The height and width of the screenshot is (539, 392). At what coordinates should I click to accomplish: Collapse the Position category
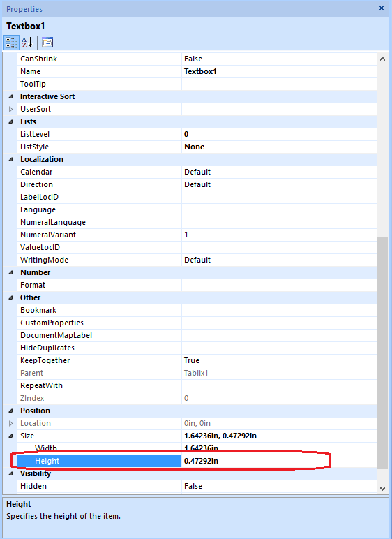click(10, 411)
